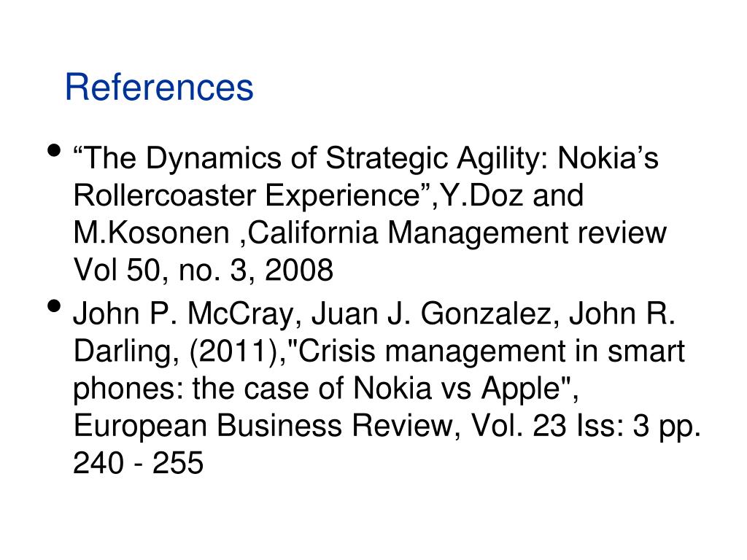Select the word "Nokia’s" in first reference
747x560 pixels.
[608, 157]
